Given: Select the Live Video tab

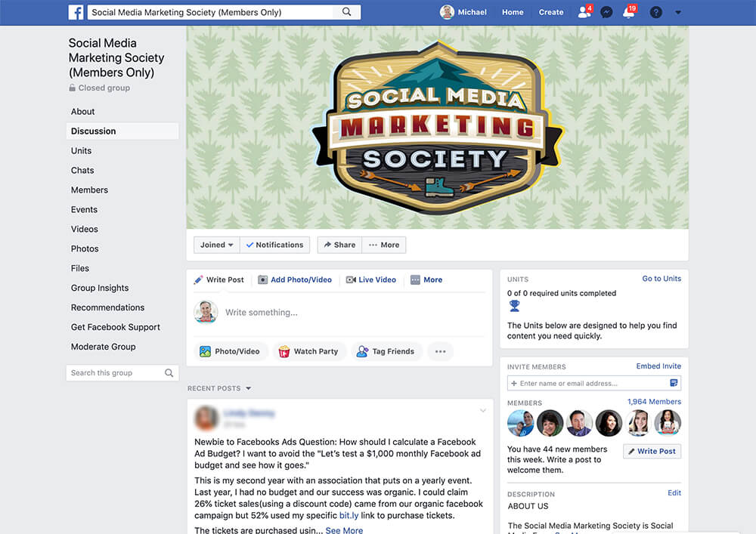Looking at the screenshot, I should pyautogui.click(x=371, y=279).
